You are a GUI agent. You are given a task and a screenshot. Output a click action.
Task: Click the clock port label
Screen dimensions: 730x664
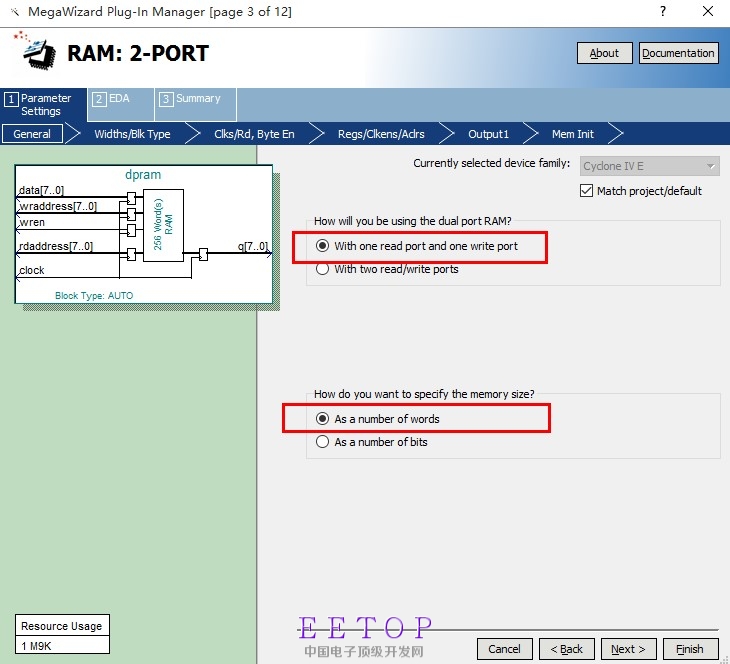(x=32, y=271)
